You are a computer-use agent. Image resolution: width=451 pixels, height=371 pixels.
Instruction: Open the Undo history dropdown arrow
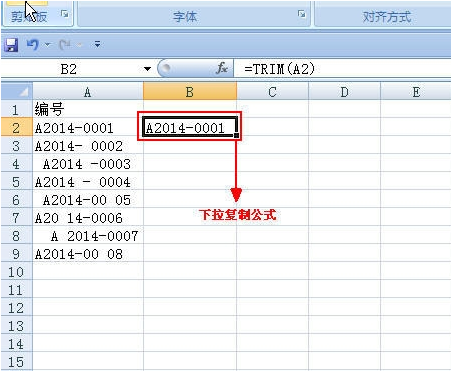tap(47, 44)
